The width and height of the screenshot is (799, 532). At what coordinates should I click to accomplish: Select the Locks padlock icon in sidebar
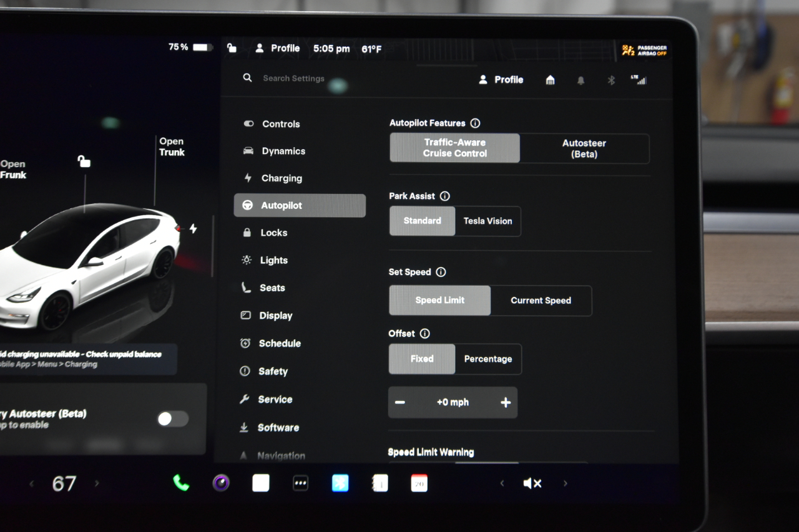click(x=248, y=233)
